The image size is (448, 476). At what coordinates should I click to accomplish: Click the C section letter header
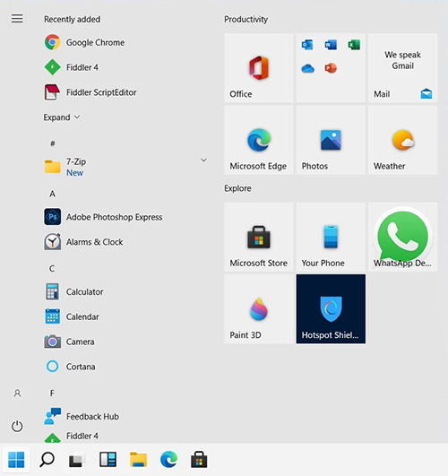pyautogui.click(x=52, y=268)
